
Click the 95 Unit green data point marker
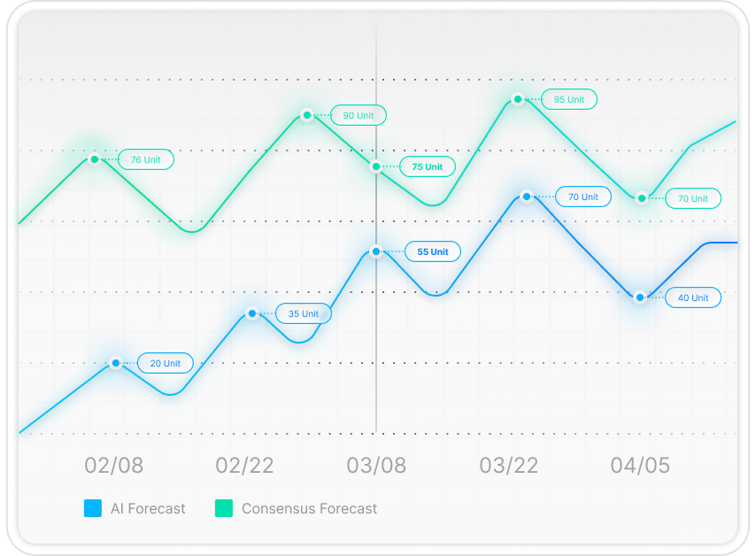[x=518, y=99]
